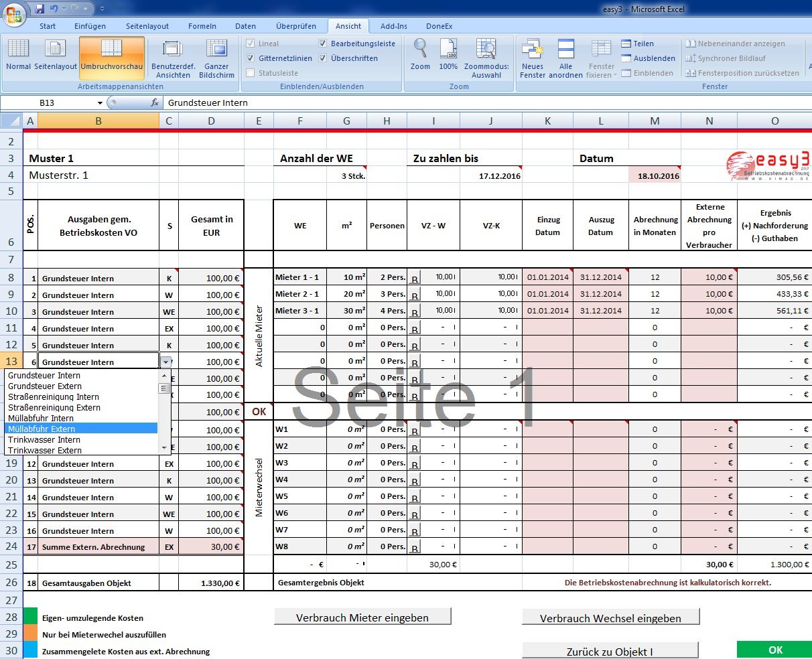This screenshot has width=812, height=659.
Task: Click the R button in Mieter 2 - 1 row
Action: [414, 295]
